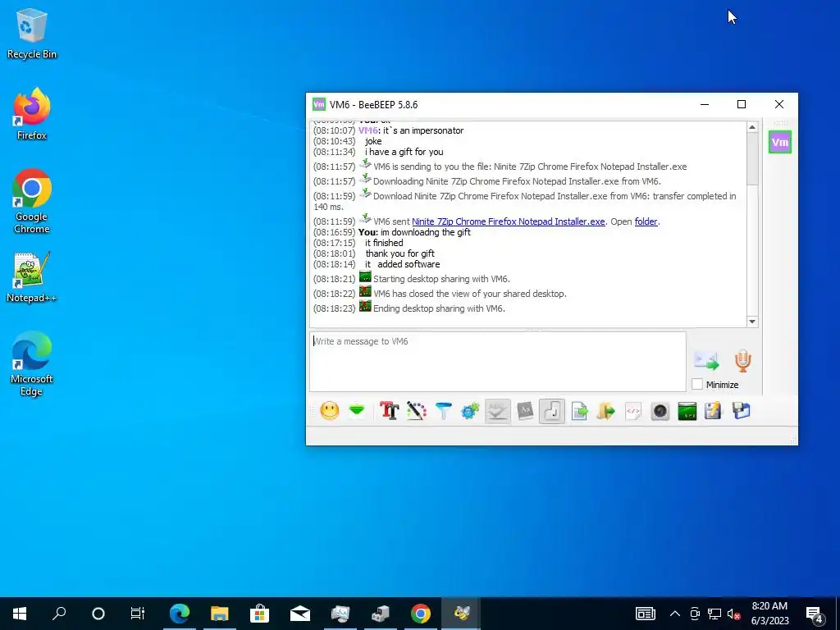The width and height of the screenshot is (840, 630).
Task: Click 'Ending desktop sharing with VM6.' line
Action: pyautogui.click(x=439, y=308)
